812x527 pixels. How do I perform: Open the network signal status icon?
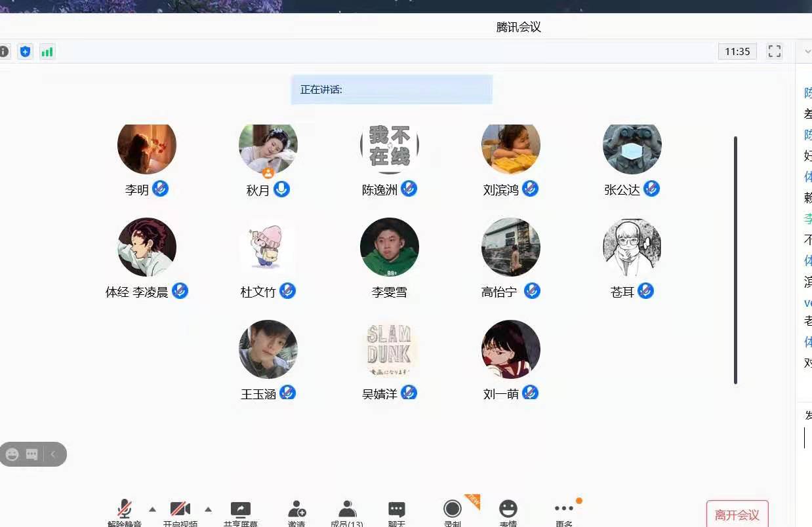pos(47,52)
